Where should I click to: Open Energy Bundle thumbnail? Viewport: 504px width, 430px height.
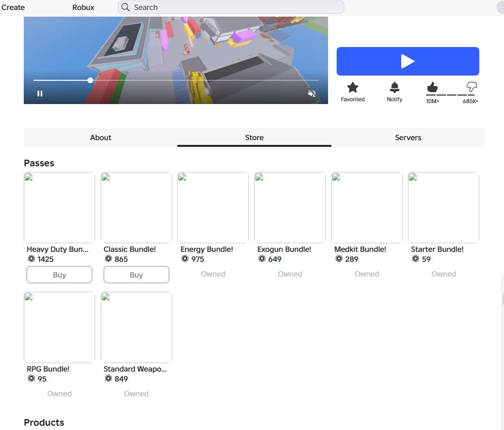click(x=213, y=208)
